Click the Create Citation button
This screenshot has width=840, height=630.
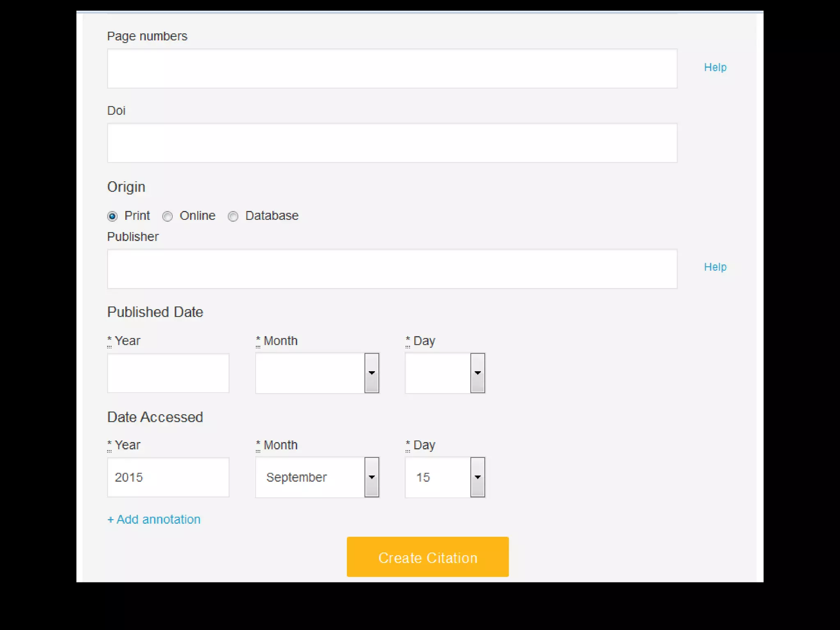427,557
